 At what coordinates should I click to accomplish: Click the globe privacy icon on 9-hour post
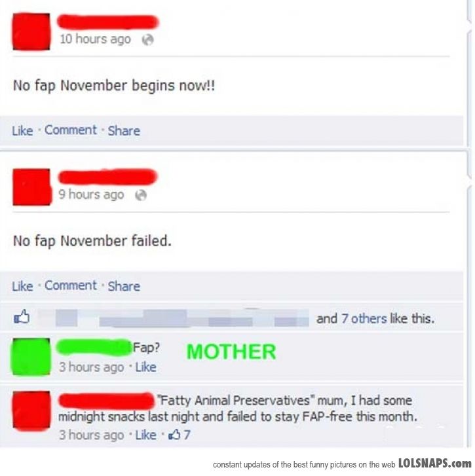coord(141,195)
